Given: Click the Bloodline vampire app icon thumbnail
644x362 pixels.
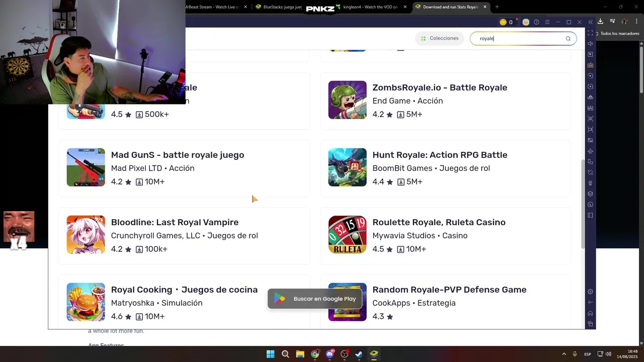Looking at the screenshot, I should (86, 235).
